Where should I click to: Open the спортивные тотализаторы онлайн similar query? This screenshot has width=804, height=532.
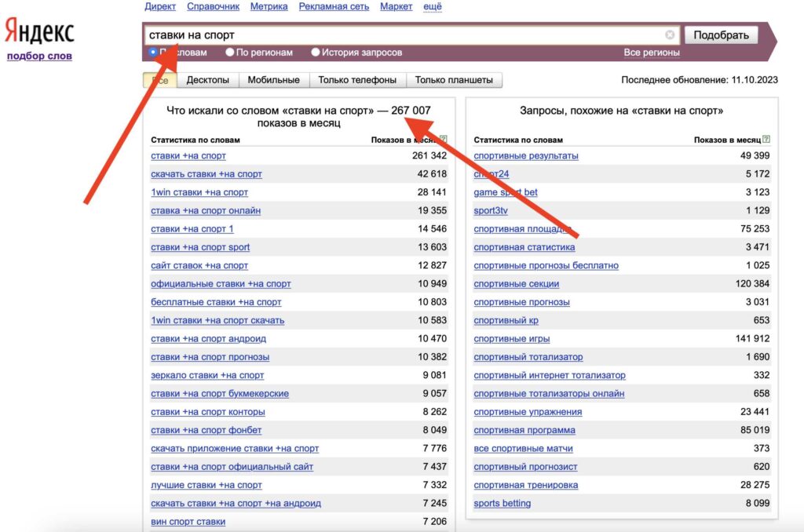549,394
